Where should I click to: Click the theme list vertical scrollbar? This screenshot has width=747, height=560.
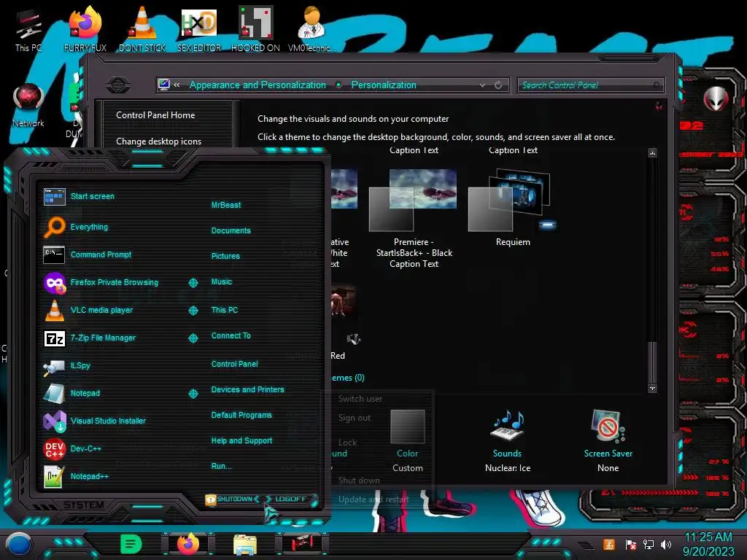pyautogui.click(x=652, y=271)
